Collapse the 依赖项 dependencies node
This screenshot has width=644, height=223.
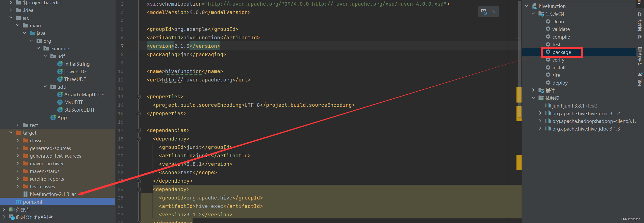tap(533, 98)
